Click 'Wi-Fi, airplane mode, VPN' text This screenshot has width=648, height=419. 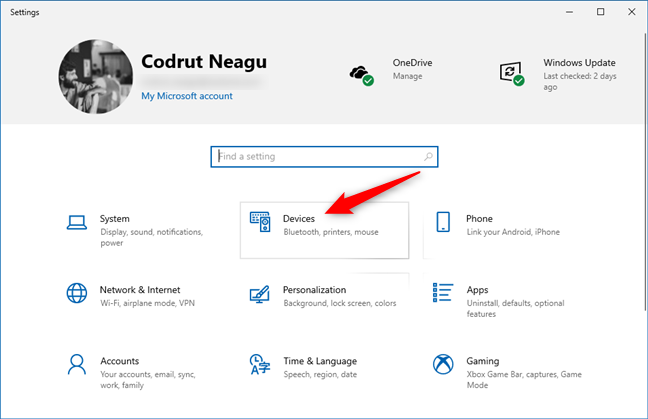148,303
